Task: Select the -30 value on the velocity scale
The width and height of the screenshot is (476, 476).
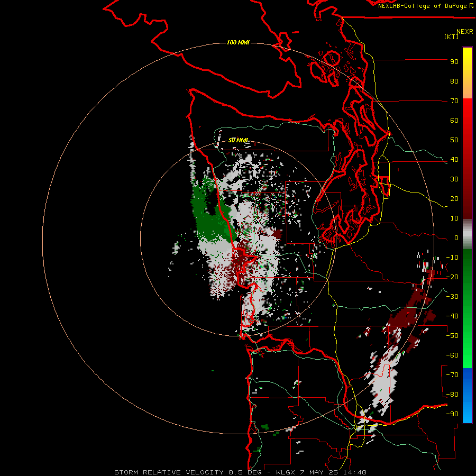Action: point(452,297)
